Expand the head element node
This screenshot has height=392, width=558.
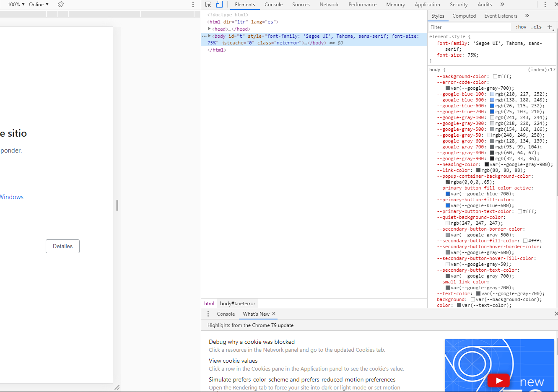pyautogui.click(x=209, y=29)
